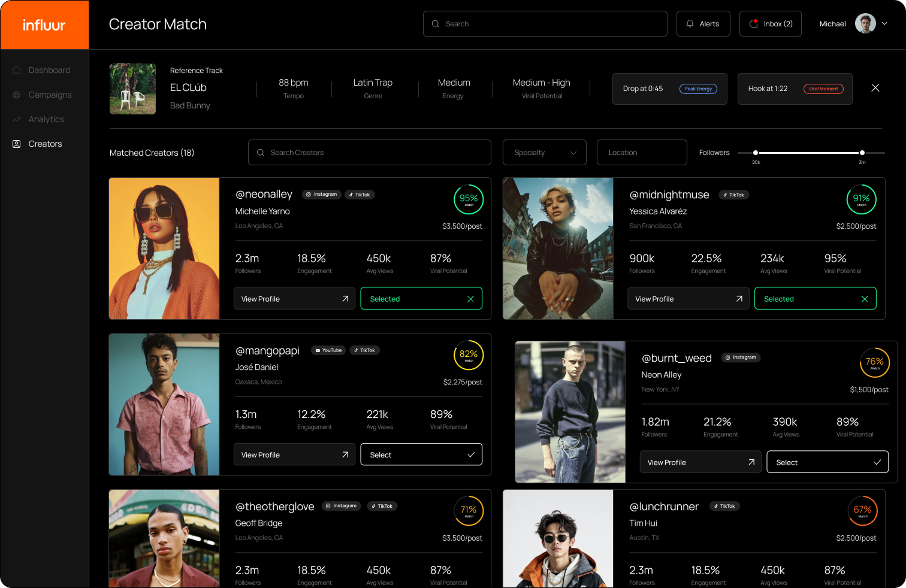Click the 82% match ring

point(469,356)
